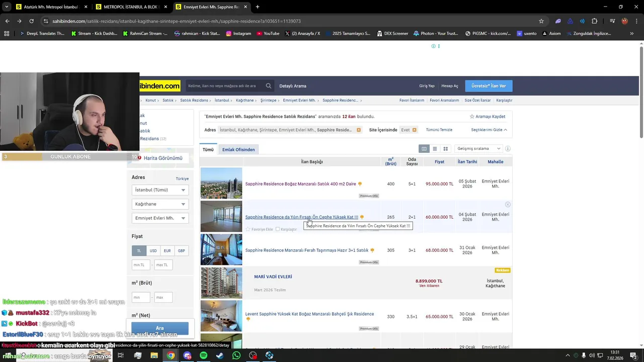Open the Kağıthane district dropdown

[159, 204]
